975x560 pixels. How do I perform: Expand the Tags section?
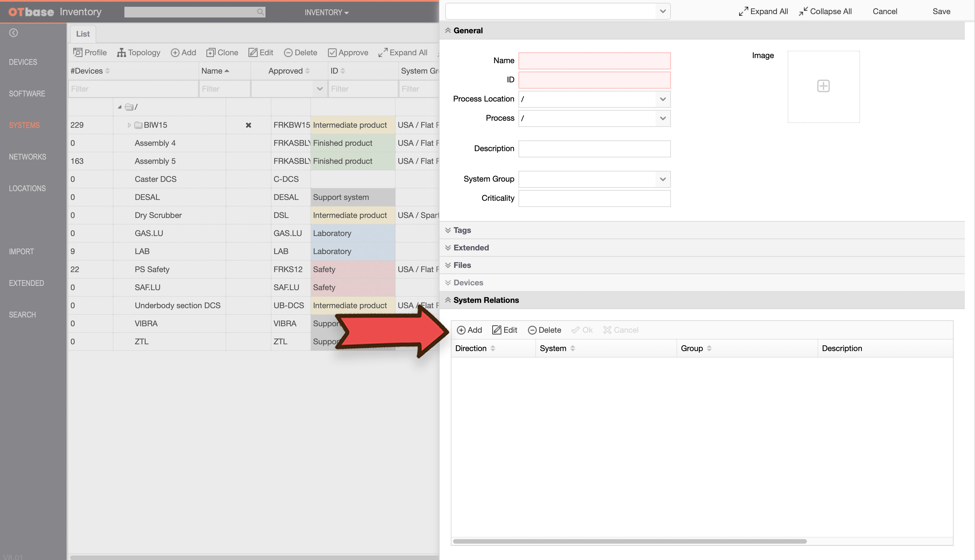point(461,230)
